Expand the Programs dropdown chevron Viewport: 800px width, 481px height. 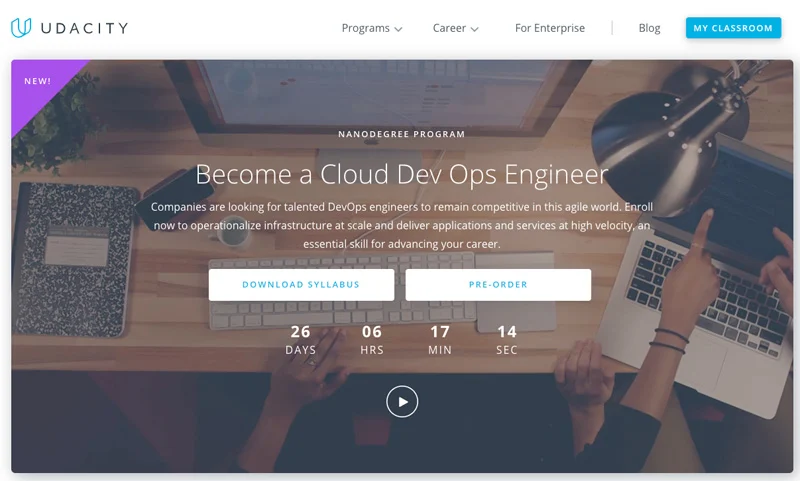point(398,29)
